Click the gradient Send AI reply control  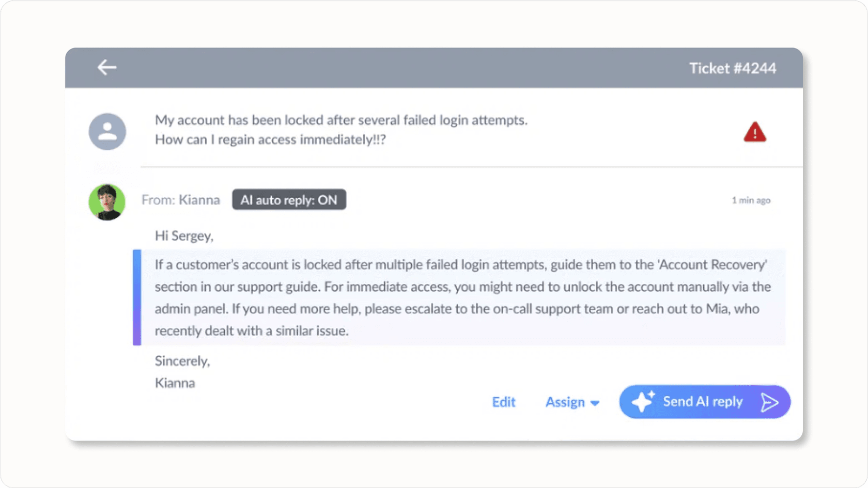(x=704, y=402)
